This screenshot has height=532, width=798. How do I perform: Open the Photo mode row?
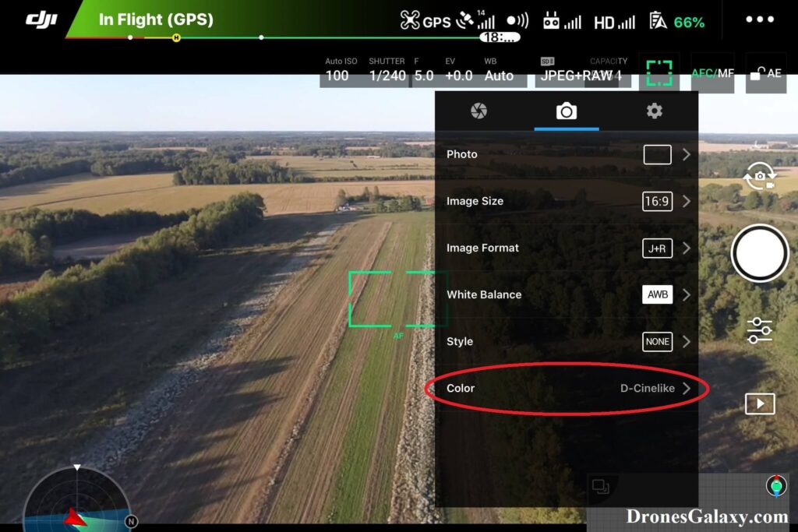(567, 155)
